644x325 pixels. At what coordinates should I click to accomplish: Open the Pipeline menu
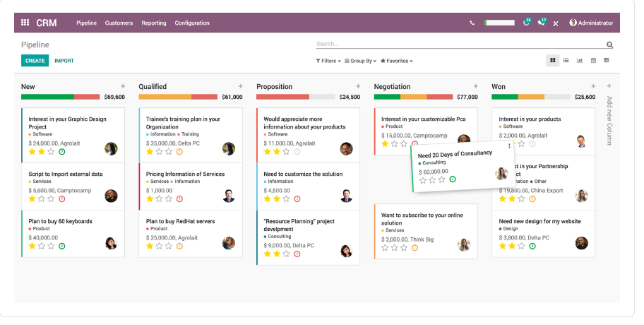click(x=86, y=23)
